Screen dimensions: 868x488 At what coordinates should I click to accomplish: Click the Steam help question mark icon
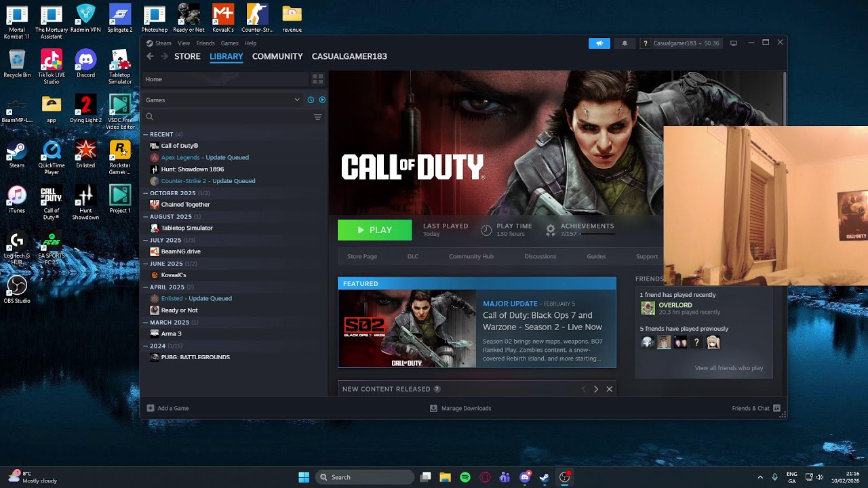(x=646, y=43)
